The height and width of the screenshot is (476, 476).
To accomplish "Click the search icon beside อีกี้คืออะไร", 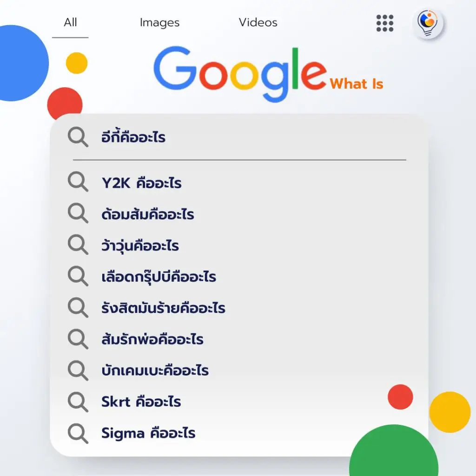I will coord(78,138).
